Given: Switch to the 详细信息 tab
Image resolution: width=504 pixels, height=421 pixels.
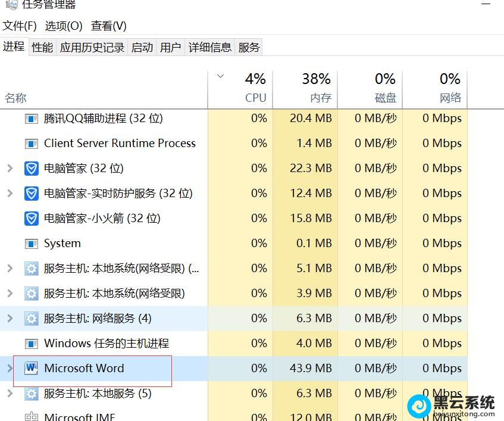Looking at the screenshot, I should (x=209, y=48).
